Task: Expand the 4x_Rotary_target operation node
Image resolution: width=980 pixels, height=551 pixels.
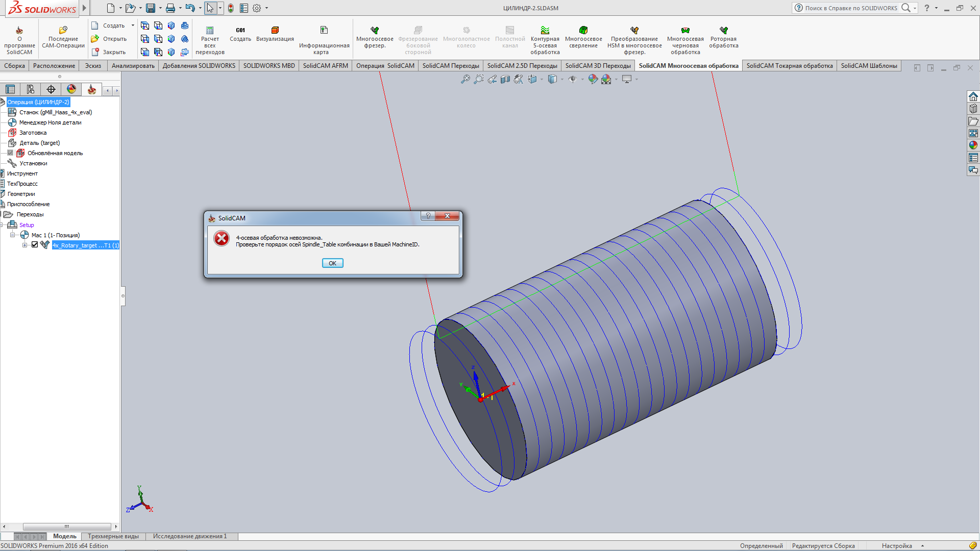Action: (24, 245)
